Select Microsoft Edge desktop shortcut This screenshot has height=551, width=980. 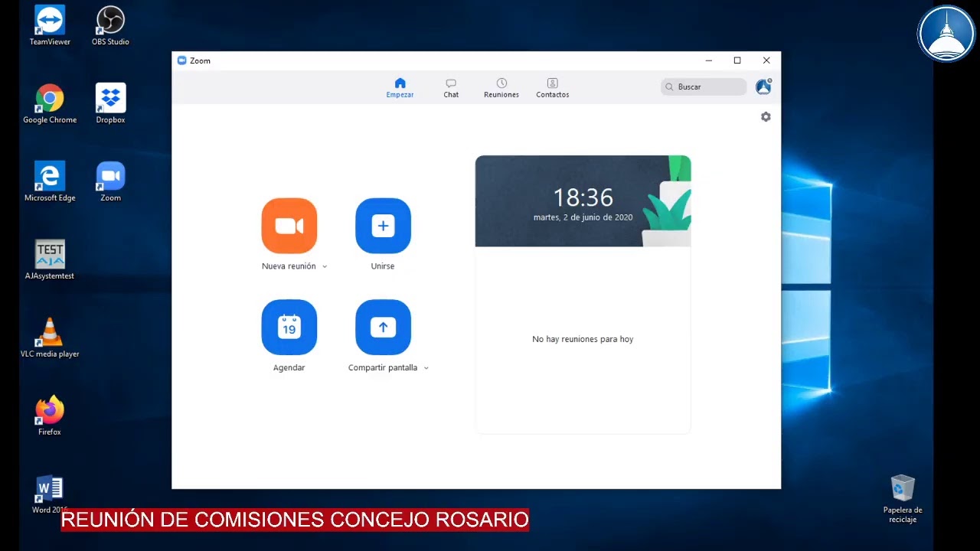click(50, 182)
